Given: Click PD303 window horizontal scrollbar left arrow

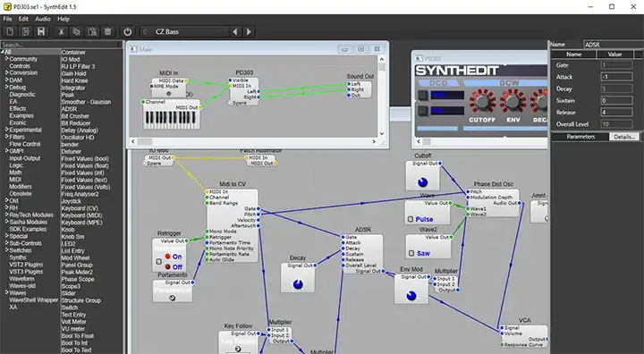Looking at the screenshot, I should click(418, 141).
